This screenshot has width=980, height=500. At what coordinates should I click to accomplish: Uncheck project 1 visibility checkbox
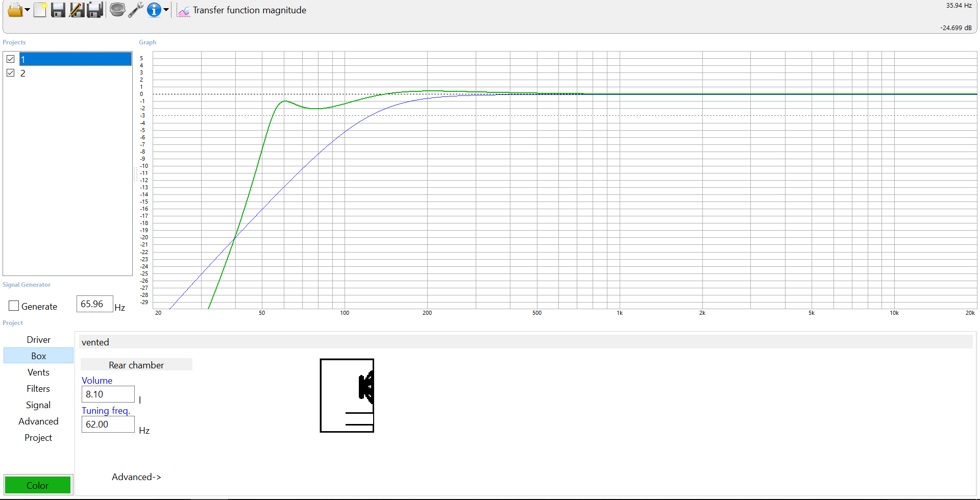coord(10,59)
